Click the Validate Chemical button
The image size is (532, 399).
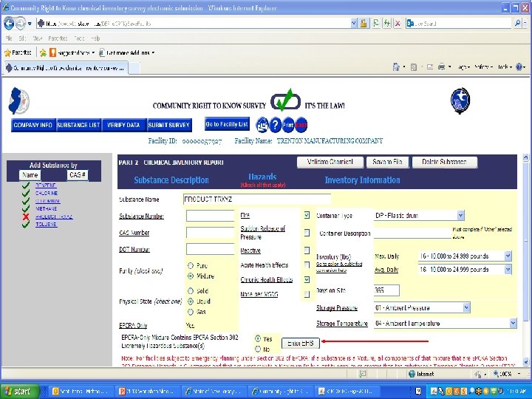(330, 162)
